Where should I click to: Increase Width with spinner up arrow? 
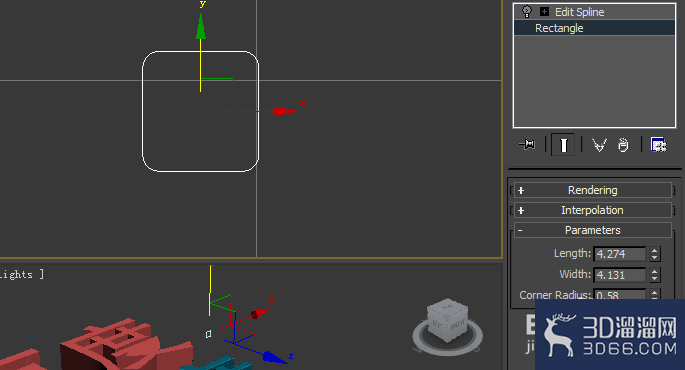[x=654, y=271]
